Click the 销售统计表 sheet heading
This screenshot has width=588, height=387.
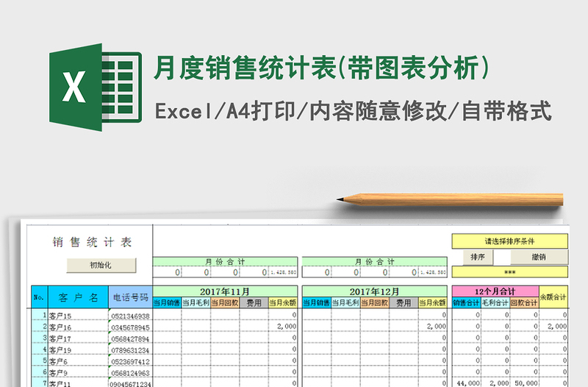92,242
